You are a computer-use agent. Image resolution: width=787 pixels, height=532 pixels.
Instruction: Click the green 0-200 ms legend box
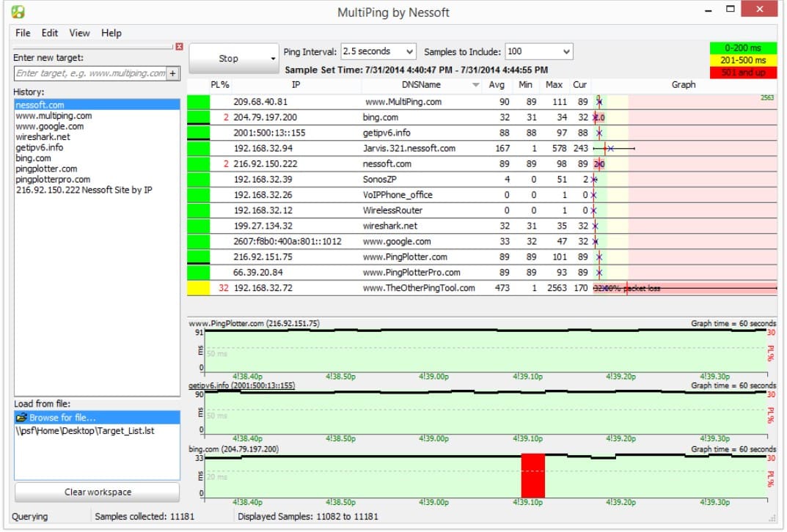point(743,48)
